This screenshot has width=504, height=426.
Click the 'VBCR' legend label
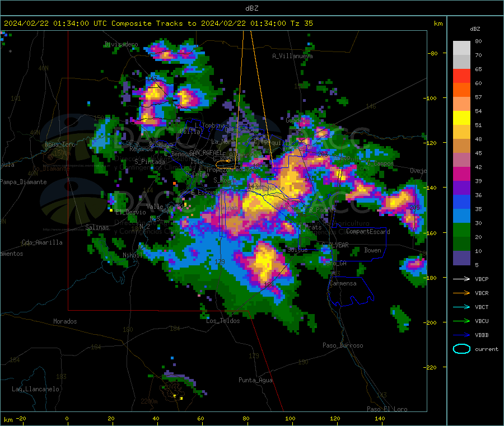[x=482, y=293]
